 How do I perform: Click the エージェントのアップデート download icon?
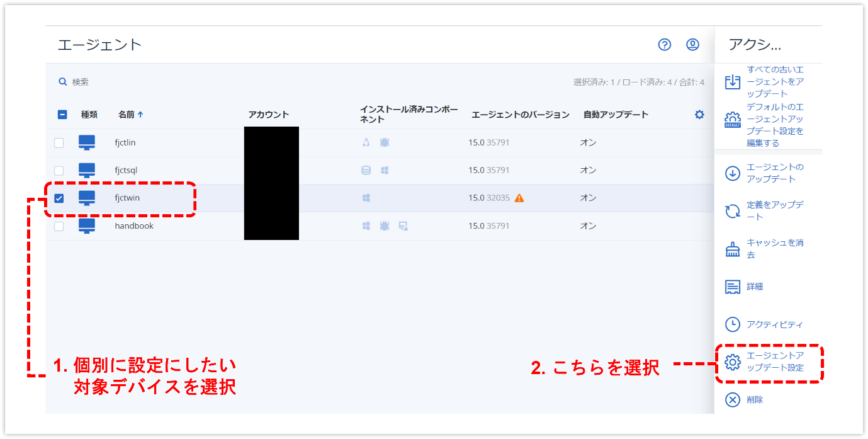(x=732, y=174)
